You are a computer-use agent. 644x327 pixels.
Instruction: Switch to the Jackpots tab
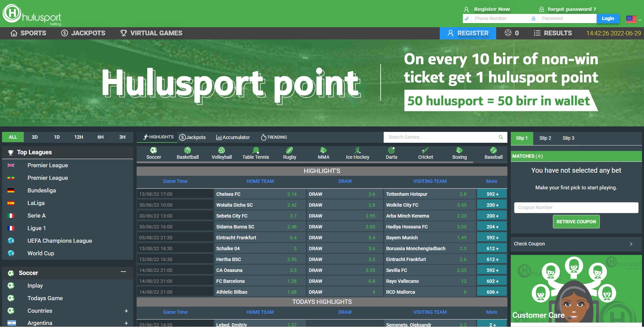point(192,137)
